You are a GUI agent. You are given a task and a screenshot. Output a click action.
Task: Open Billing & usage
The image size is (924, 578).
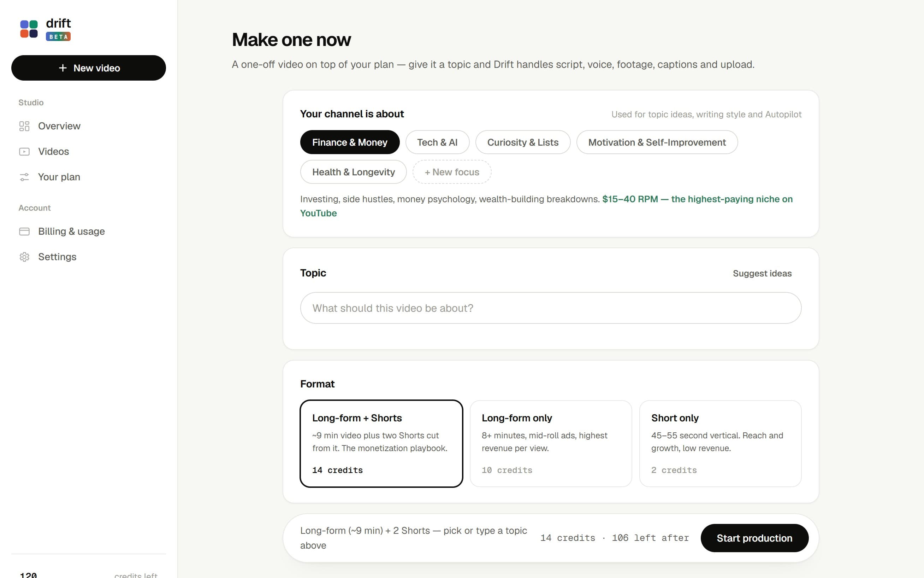[89, 231]
